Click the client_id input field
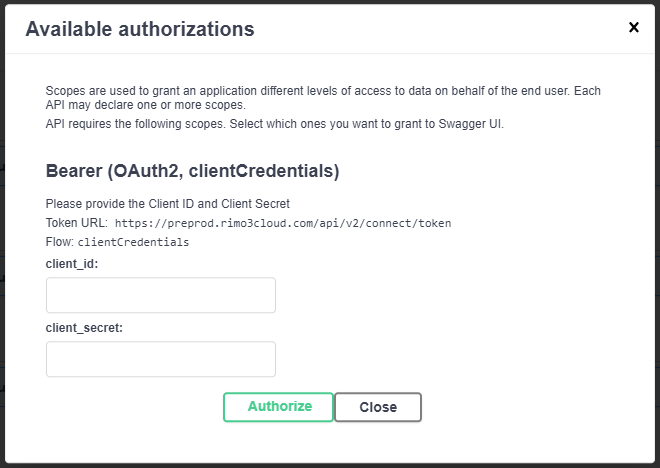 pos(160,295)
